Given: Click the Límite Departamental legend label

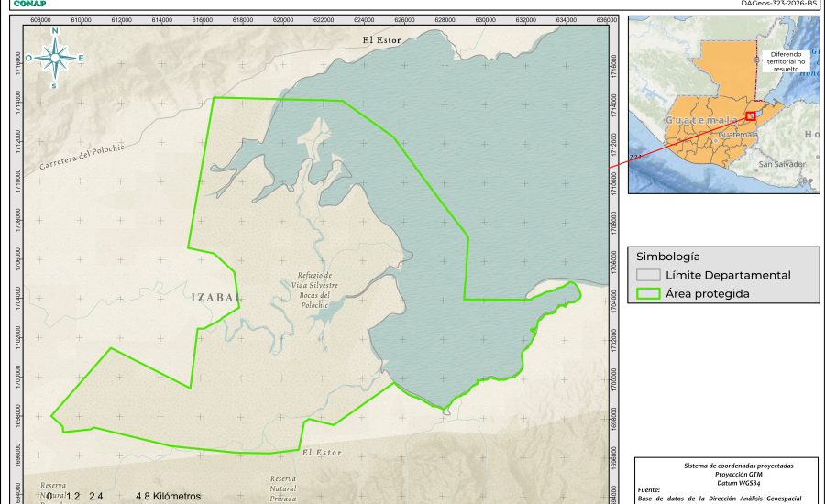Looking at the screenshot, I should [728, 275].
